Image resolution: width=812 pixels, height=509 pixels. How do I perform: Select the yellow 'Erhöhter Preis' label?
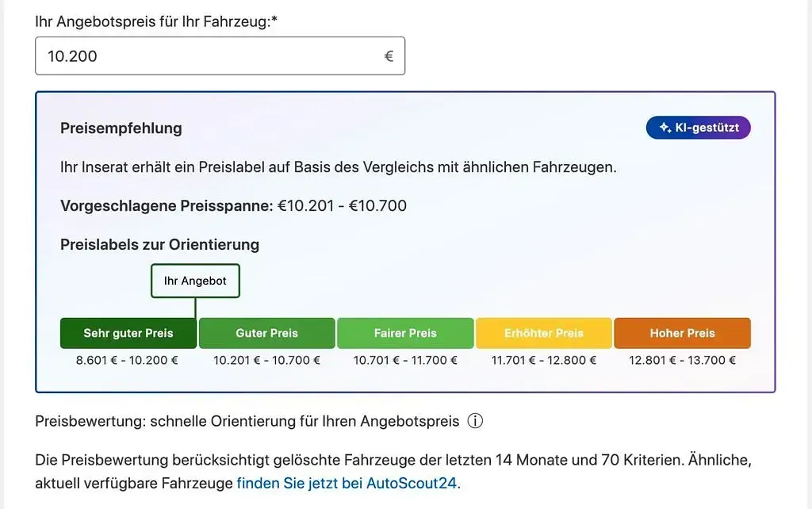click(544, 333)
